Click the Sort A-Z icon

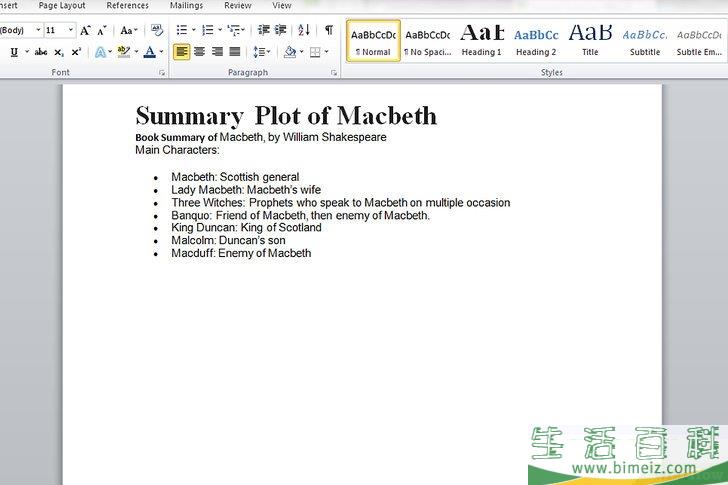point(304,31)
